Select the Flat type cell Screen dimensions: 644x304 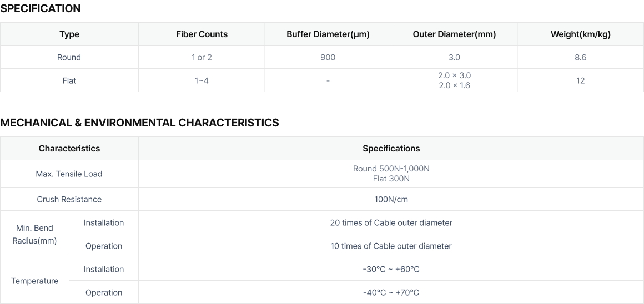click(x=69, y=81)
